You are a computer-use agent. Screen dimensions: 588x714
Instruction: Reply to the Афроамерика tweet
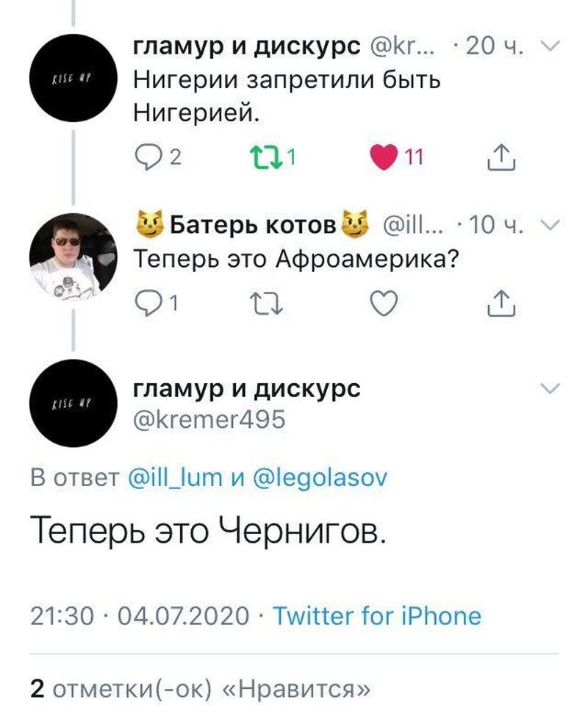157,304
